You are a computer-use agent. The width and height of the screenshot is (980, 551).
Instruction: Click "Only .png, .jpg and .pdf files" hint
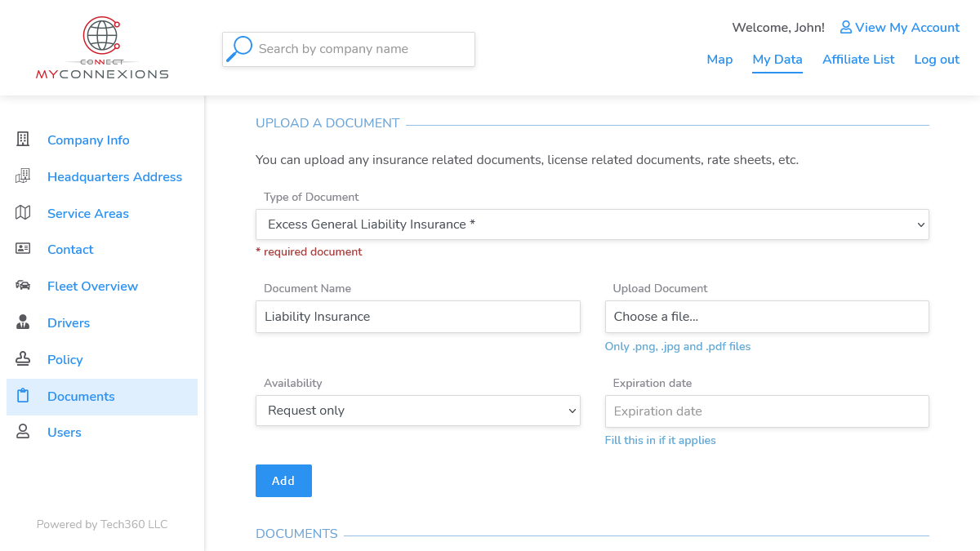[x=678, y=346]
